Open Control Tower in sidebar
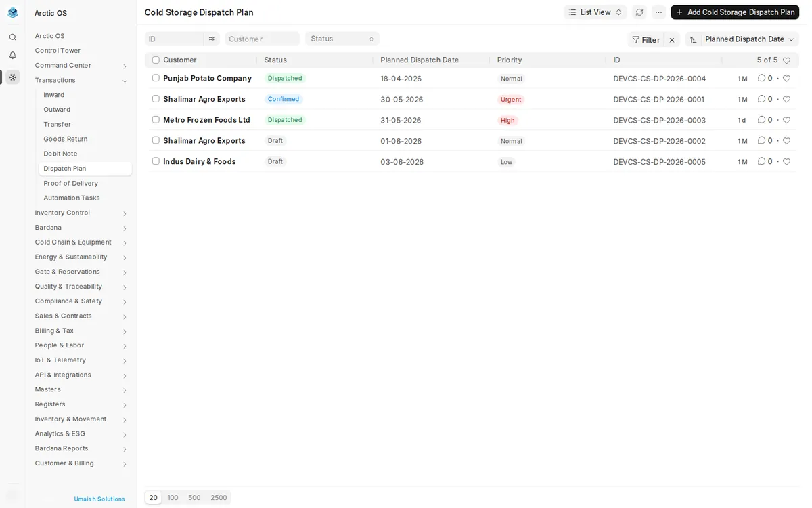This screenshot has height=508, width=812. pos(58,51)
